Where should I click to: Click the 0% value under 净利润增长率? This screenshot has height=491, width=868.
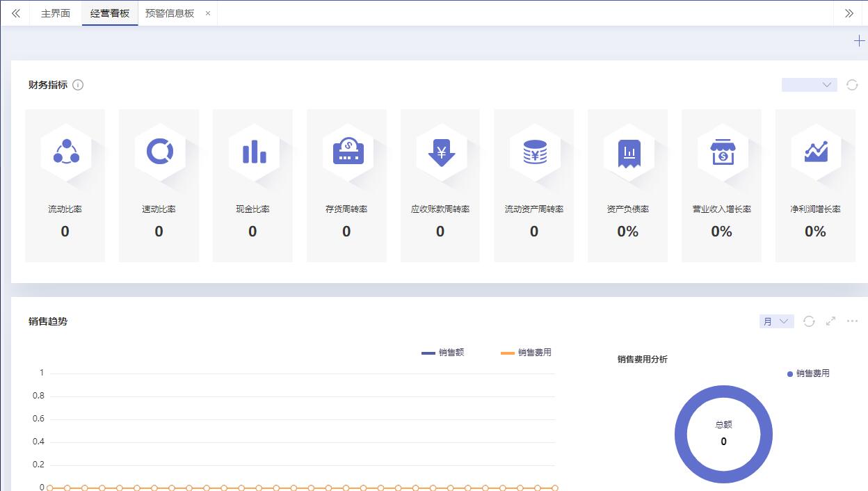tap(815, 232)
